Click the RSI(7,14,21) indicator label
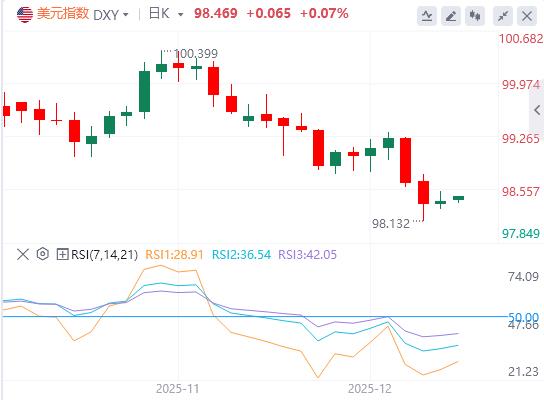The height and width of the screenshot is (400, 544). pos(104,255)
